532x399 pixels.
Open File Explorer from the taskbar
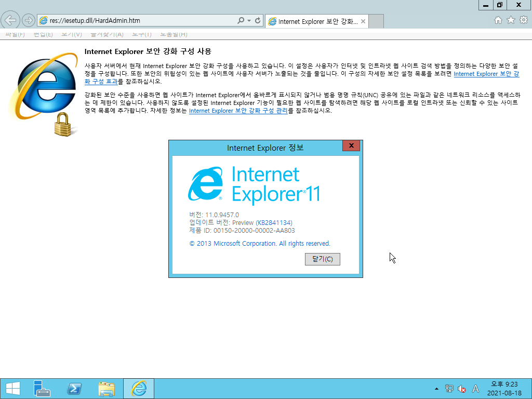pyautogui.click(x=106, y=389)
